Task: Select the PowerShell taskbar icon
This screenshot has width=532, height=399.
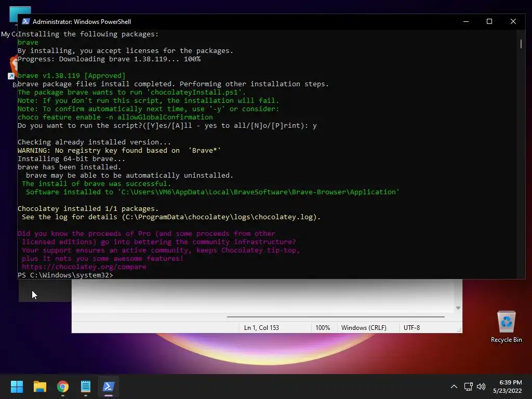Action: (109, 387)
